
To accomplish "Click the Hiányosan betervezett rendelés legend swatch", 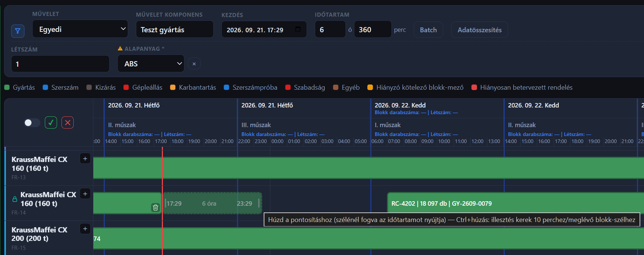I will pyautogui.click(x=474, y=87).
